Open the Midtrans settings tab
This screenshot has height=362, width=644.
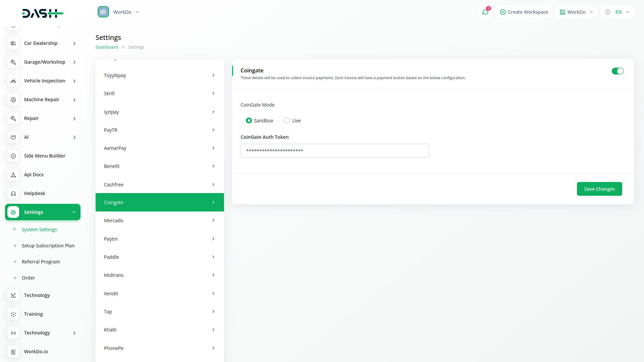pos(160,275)
